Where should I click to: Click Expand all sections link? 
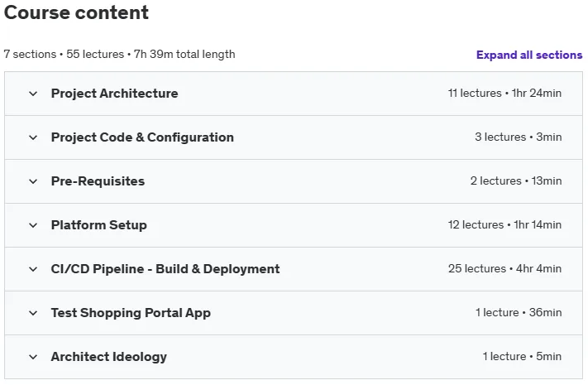coord(529,55)
